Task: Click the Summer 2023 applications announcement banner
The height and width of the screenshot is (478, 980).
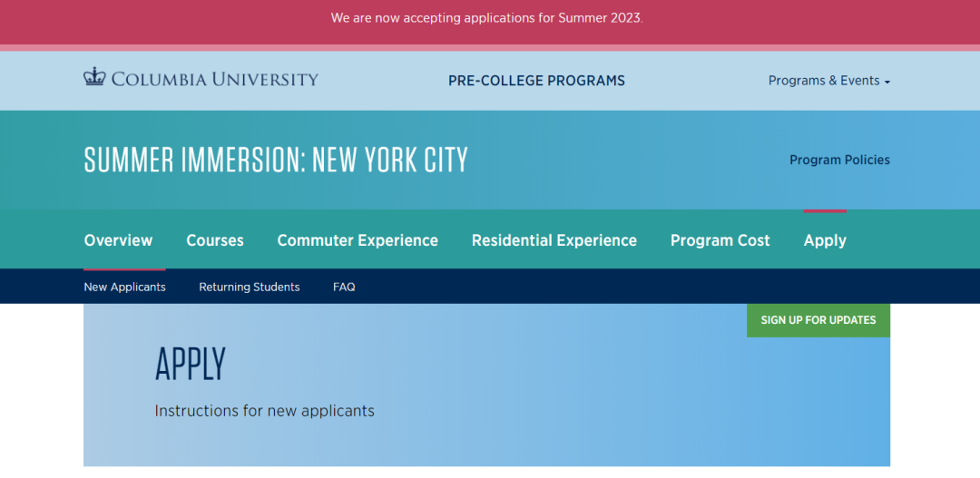Action: click(x=486, y=18)
